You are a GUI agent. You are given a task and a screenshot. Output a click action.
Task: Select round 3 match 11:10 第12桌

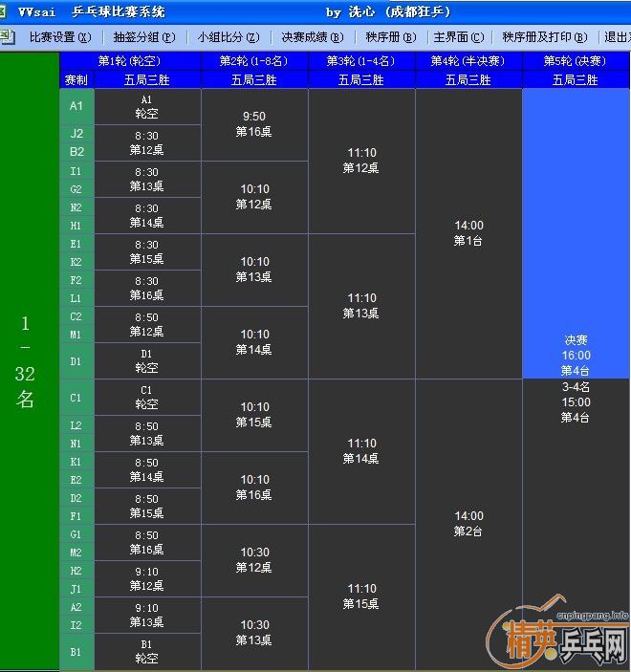pyautogui.click(x=361, y=161)
